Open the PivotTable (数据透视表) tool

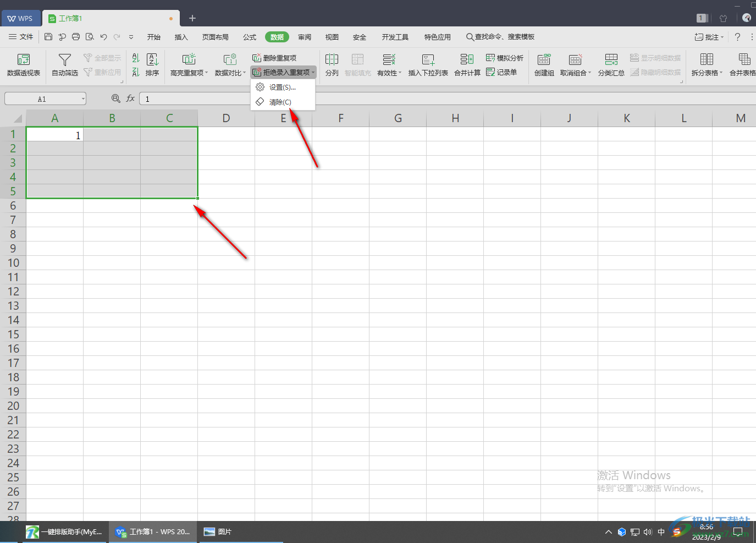[23, 65]
